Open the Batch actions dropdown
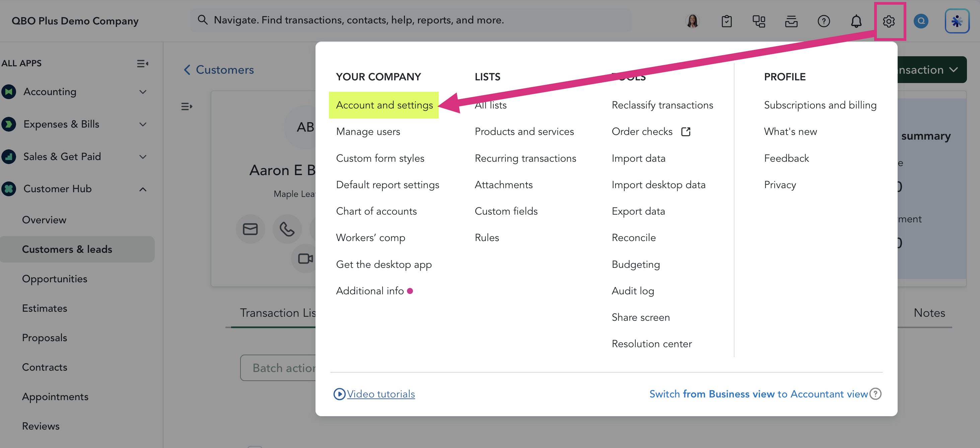The width and height of the screenshot is (980, 448). pyautogui.click(x=278, y=368)
